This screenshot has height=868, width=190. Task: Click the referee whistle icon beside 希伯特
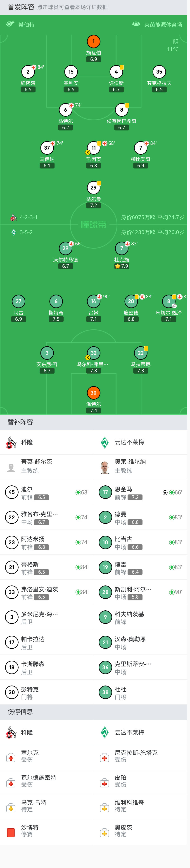pos(10,24)
